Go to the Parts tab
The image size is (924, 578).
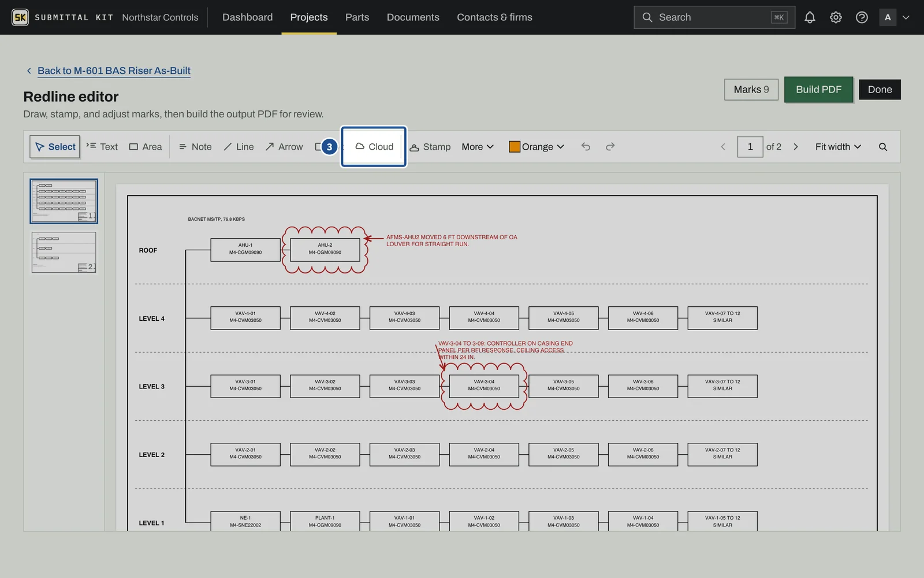357,17
